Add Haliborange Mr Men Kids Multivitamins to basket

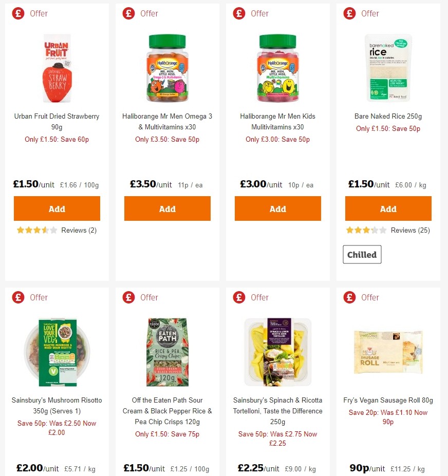pos(277,208)
